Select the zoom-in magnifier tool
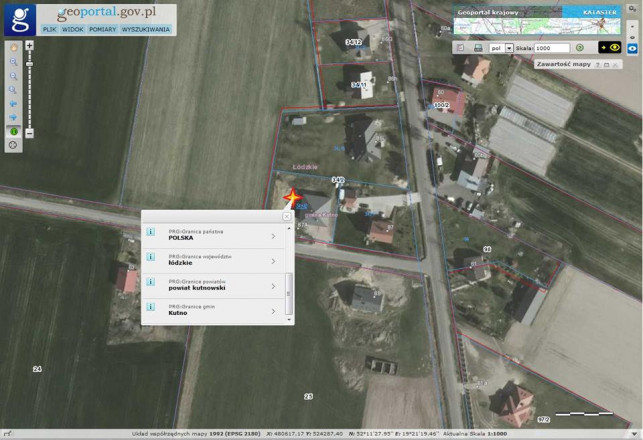This screenshot has width=643, height=440. point(14,62)
